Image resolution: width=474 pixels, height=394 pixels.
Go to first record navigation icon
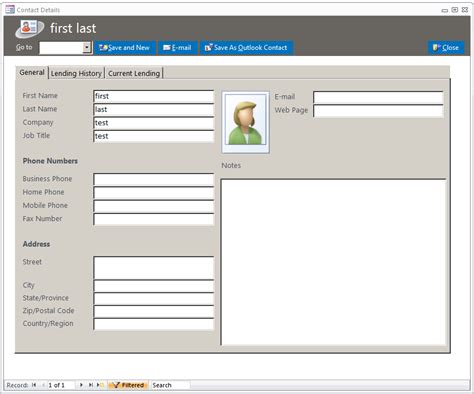[34, 385]
